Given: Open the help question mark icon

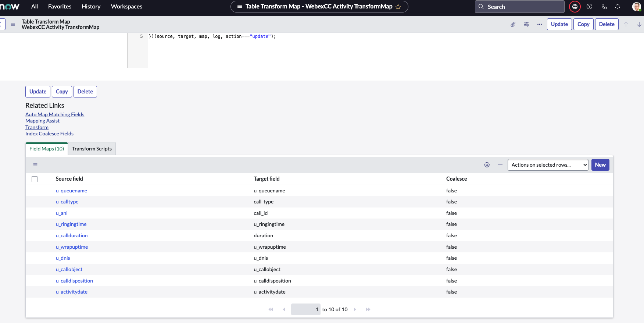Looking at the screenshot, I should tap(590, 7).
